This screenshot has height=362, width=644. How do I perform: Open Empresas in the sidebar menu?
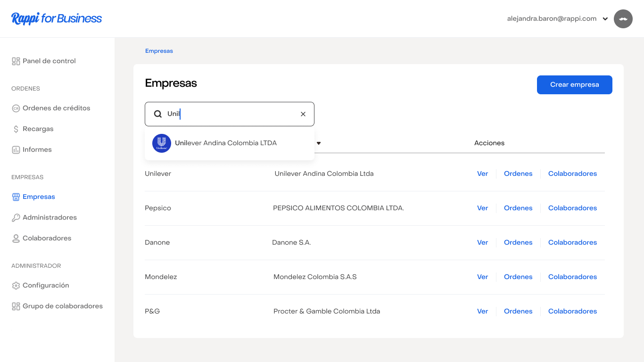tap(39, 197)
